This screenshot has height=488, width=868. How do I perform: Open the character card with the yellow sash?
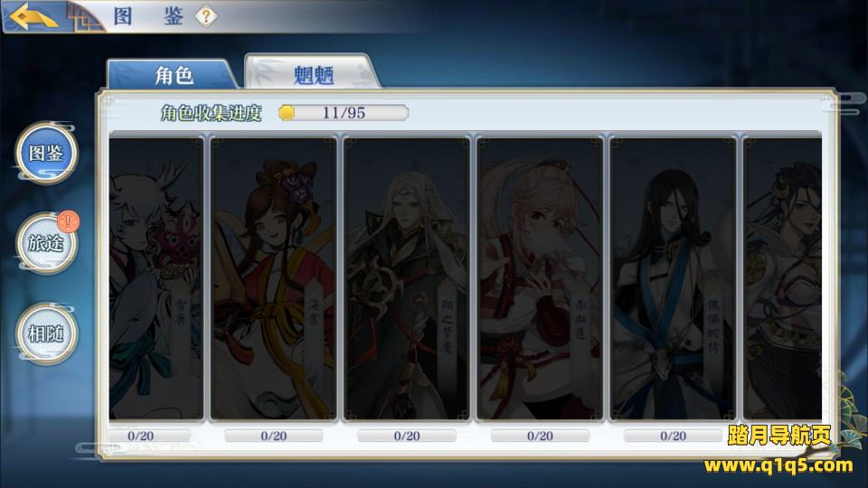(x=273, y=279)
